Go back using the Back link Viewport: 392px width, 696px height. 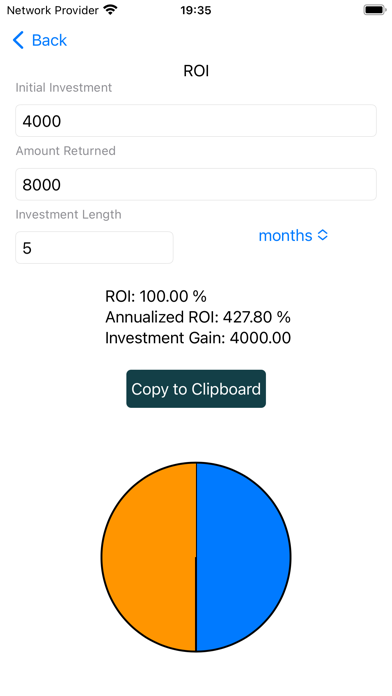coord(40,40)
